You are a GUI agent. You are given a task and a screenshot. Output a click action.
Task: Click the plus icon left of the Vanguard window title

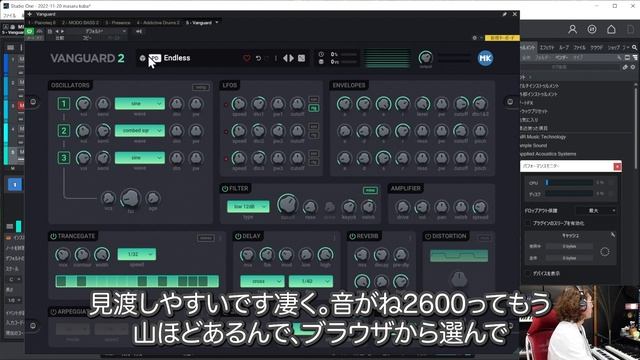click(x=30, y=14)
